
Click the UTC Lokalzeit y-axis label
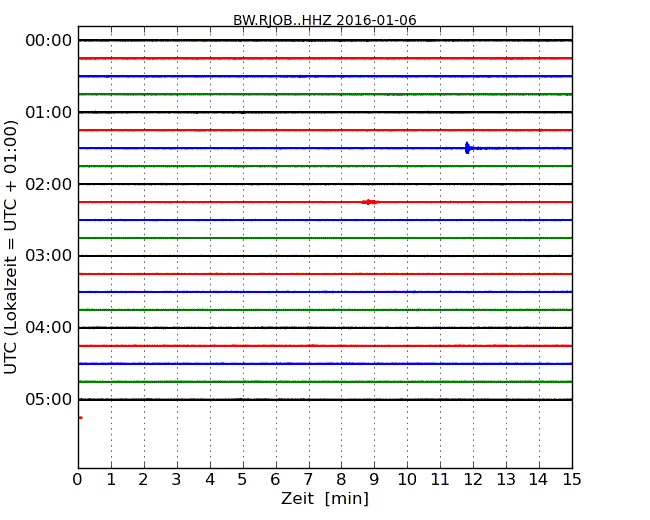[x=11, y=247]
